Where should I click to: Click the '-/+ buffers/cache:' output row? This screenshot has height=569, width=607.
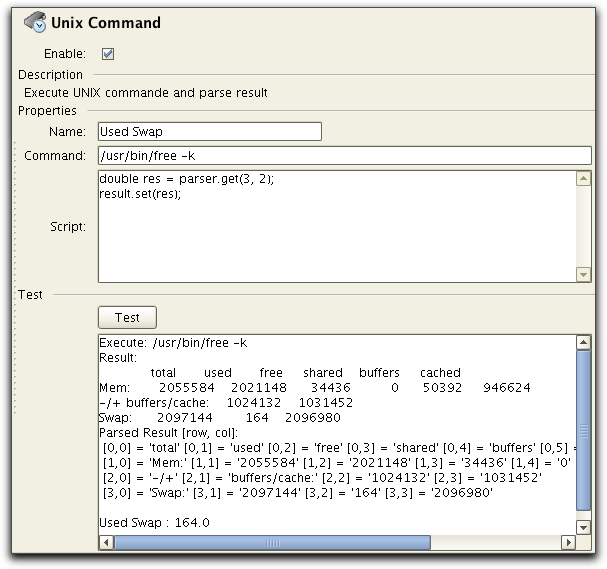pyautogui.click(x=226, y=403)
